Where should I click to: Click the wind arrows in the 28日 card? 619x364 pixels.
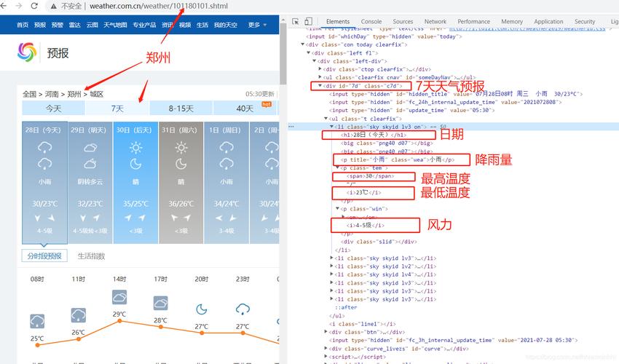point(44,218)
